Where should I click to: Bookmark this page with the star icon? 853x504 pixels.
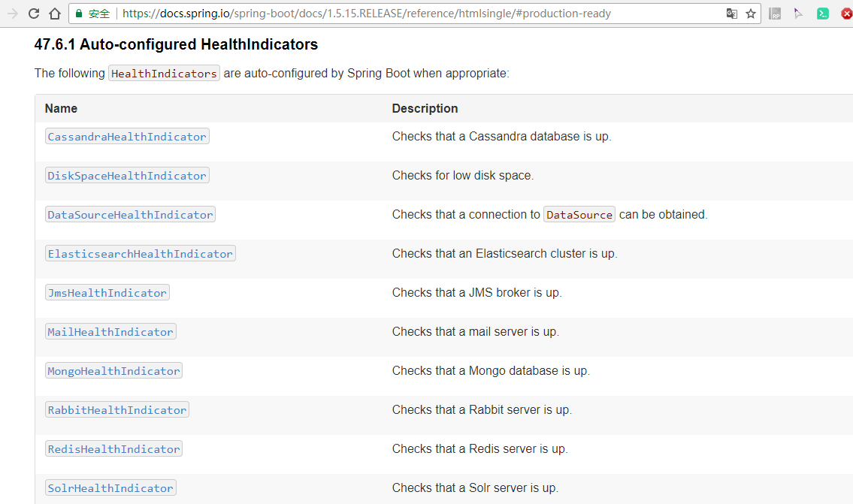click(x=751, y=13)
